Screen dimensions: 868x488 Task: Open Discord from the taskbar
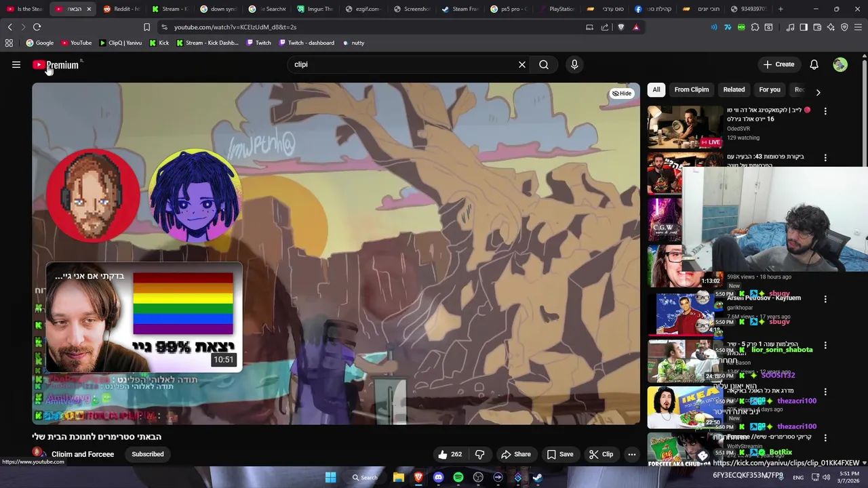tap(438, 477)
